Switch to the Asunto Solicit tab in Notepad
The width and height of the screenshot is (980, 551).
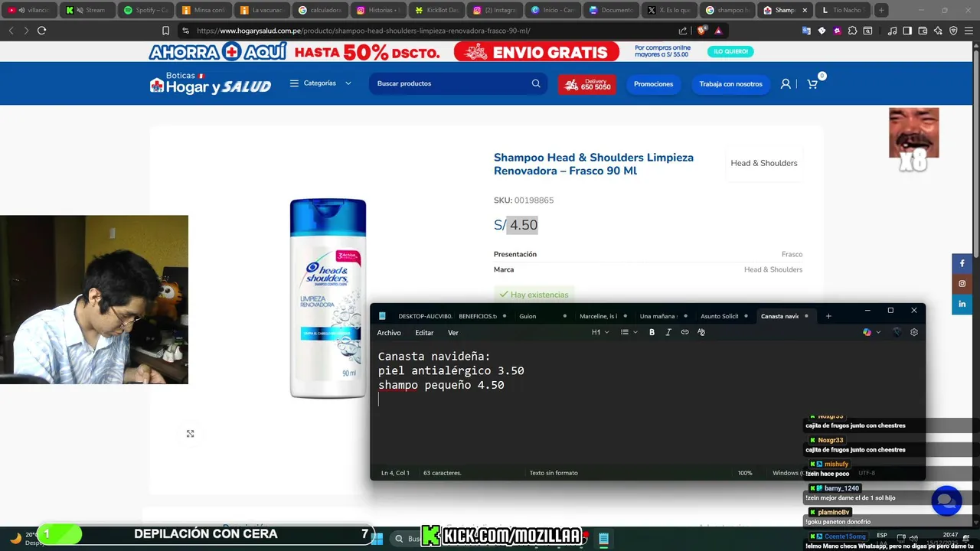click(724, 316)
